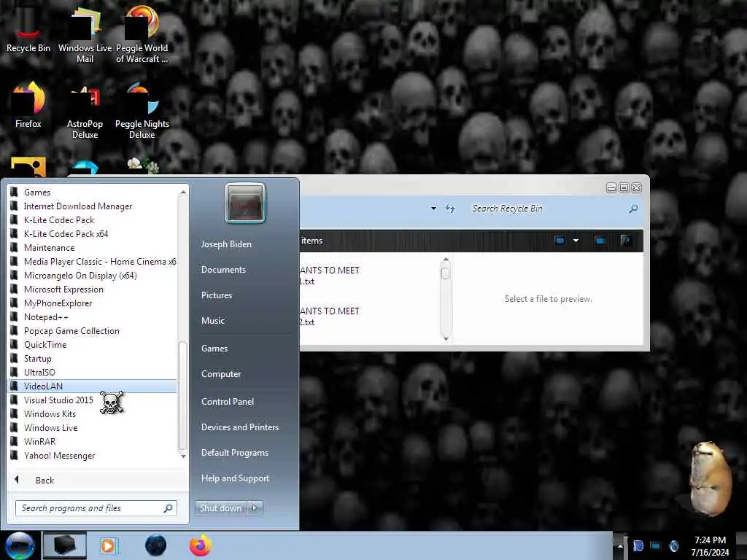Click the Shut down button
Image resolution: width=747 pixels, height=560 pixels.
pyautogui.click(x=220, y=508)
